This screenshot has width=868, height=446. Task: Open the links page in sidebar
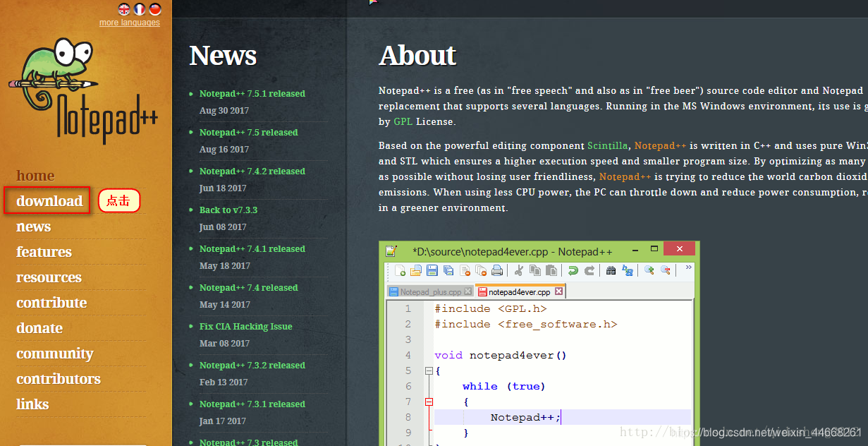[32, 404]
